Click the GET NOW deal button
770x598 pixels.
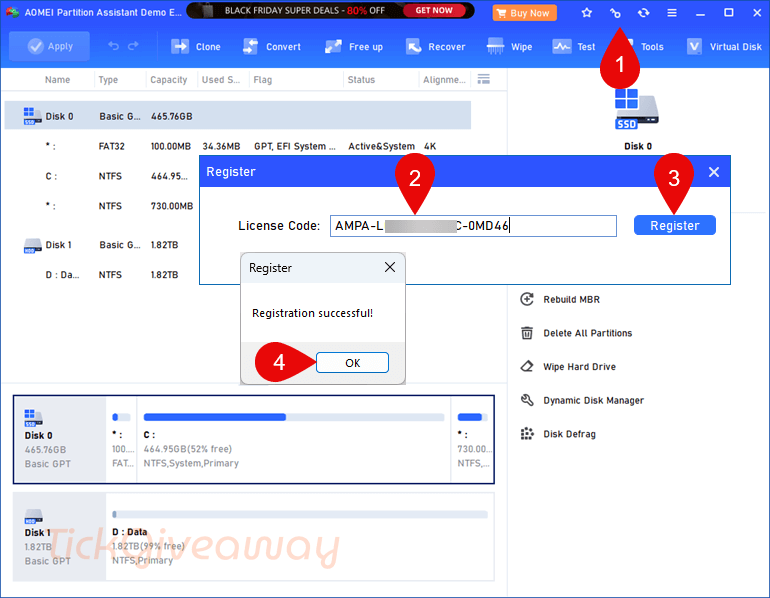434,10
